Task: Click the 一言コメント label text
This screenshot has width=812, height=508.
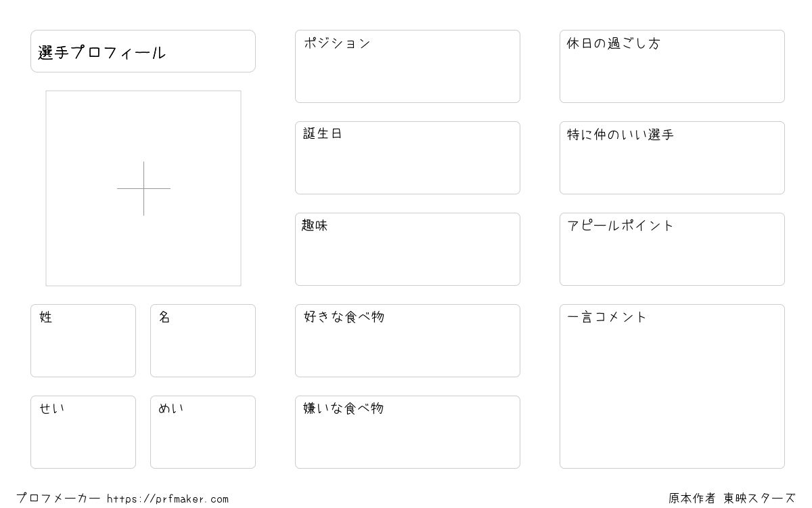Action: (x=607, y=317)
